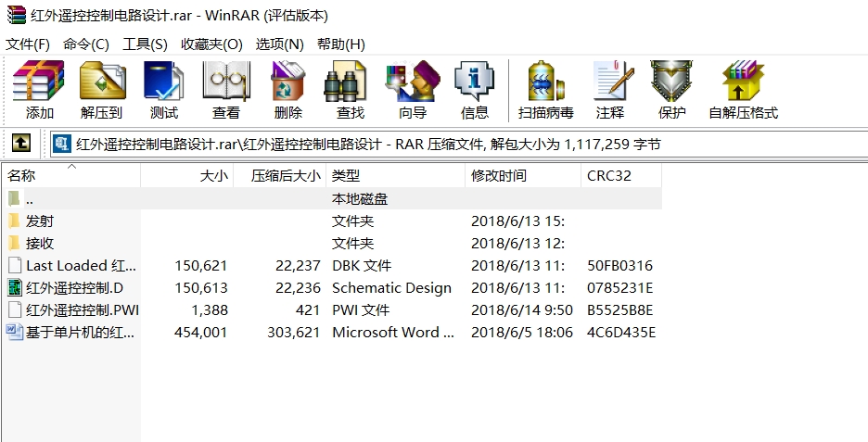Open the 帮助(H) menu
The image size is (868, 442).
tap(341, 44)
